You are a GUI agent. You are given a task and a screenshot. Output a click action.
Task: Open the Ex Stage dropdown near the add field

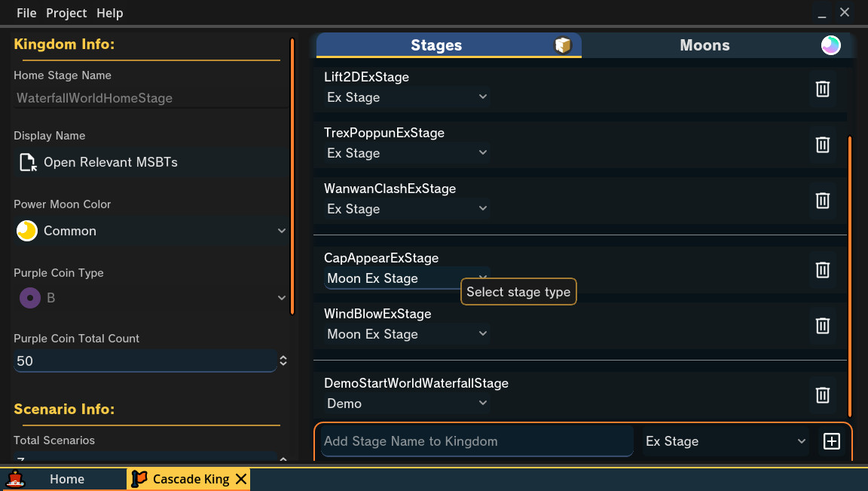click(723, 441)
